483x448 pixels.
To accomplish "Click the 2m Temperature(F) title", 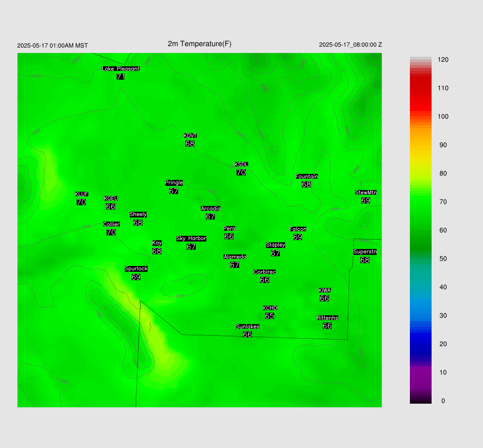I will click(x=200, y=44).
